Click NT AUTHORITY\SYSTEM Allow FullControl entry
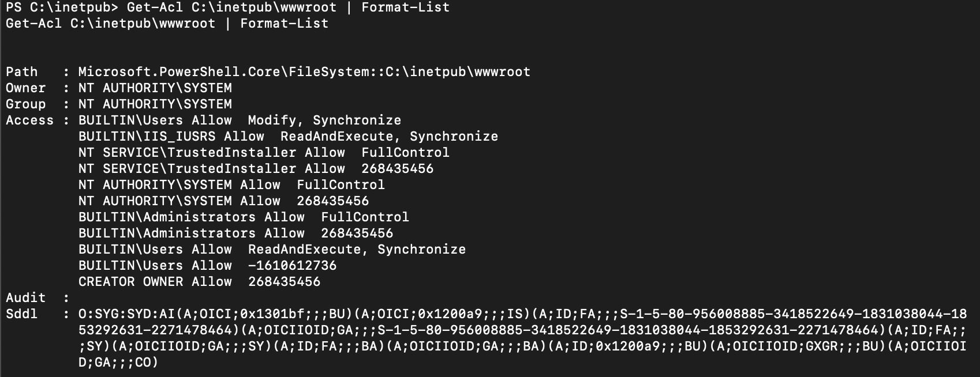980x377 pixels. pos(231,185)
